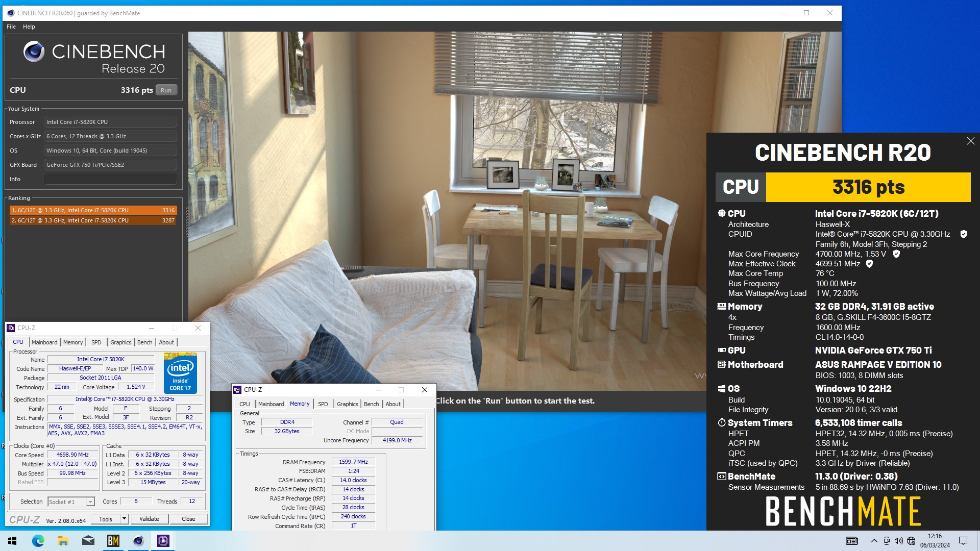
Task: Click the System Timers clock icon in BenchMate
Action: 721,422
